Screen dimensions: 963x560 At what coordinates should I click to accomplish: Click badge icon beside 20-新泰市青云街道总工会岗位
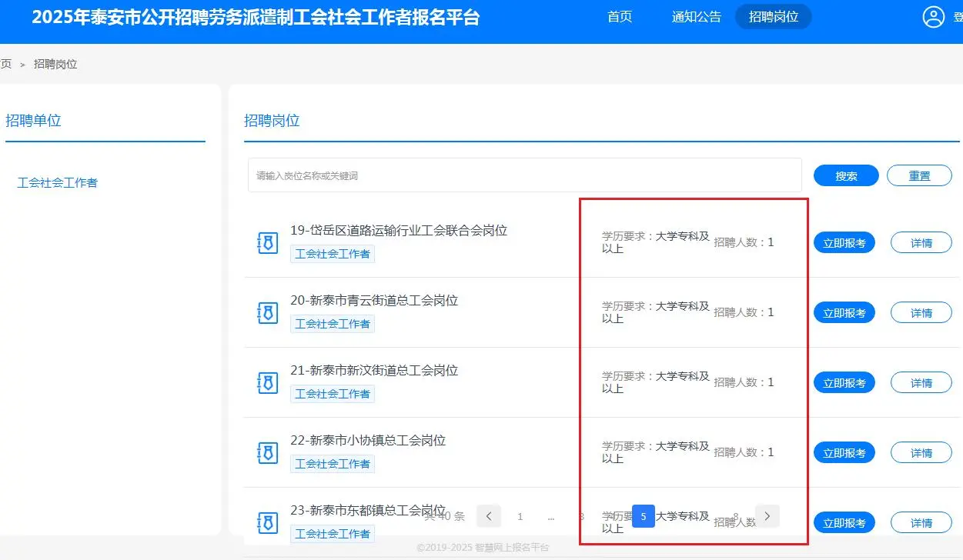pos(266,312)
